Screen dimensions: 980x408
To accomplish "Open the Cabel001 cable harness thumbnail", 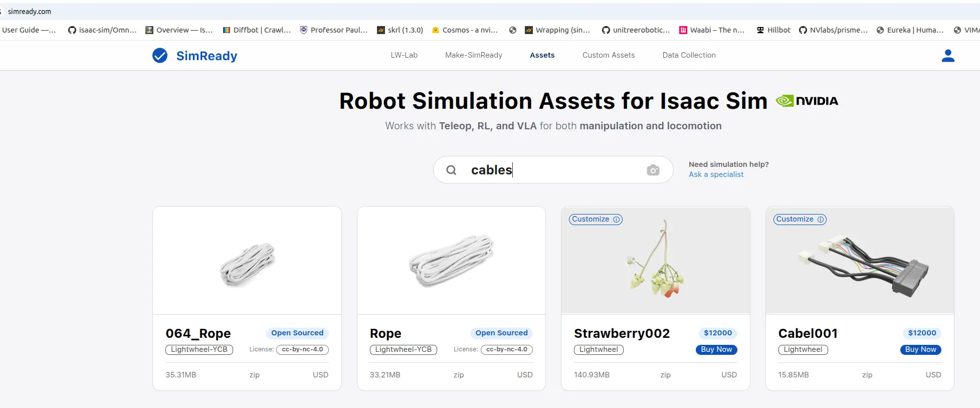I will pyautogui.click(x=860, y=261).
